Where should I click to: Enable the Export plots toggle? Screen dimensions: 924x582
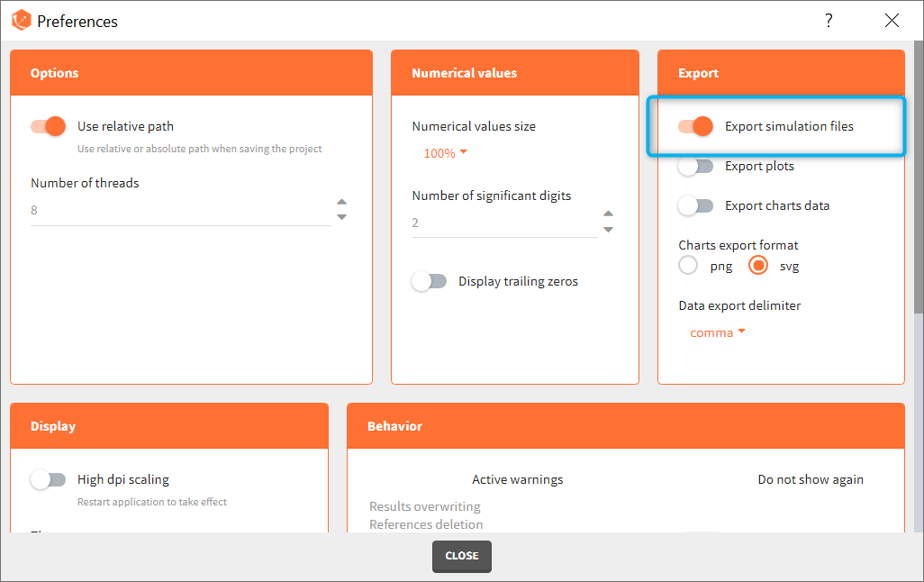[x=695, y=166]
